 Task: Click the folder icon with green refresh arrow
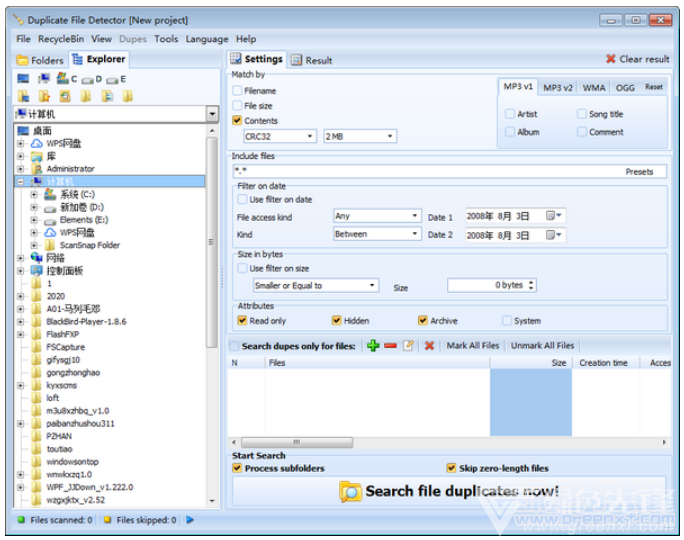pyautogui.click(x=65, y=96)
